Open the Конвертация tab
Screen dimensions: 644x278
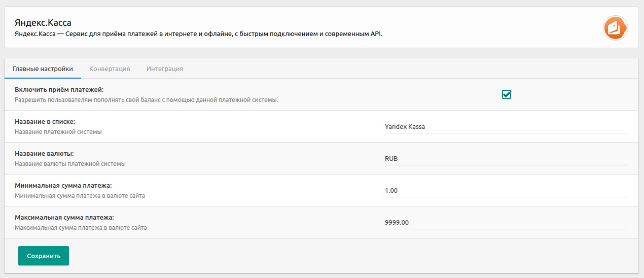110,69
